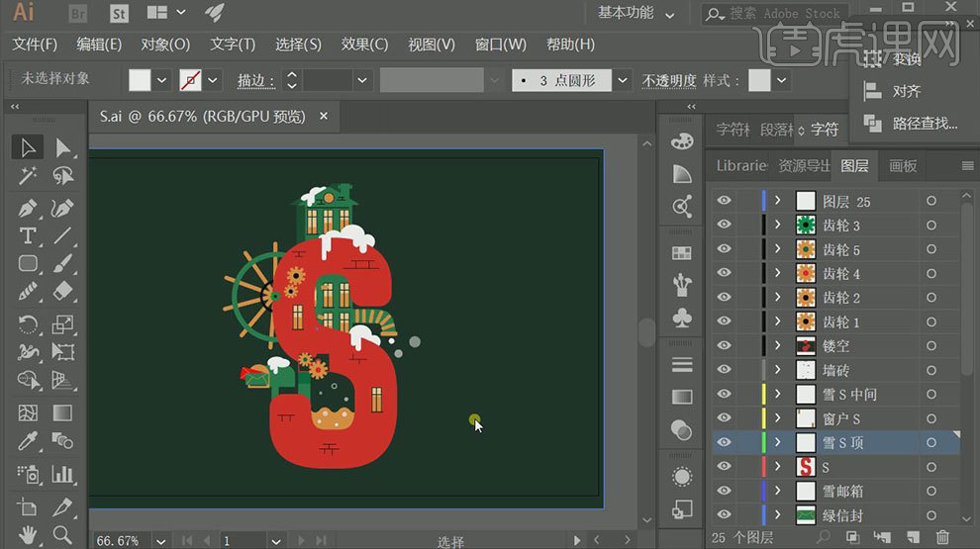Open the zoom level 66.67% dropdown

(161, 541)
